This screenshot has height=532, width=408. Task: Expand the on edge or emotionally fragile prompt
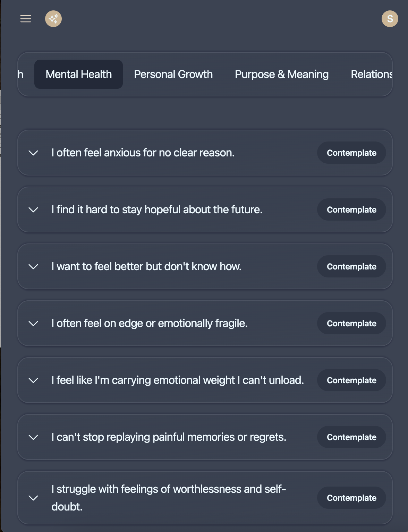(34, 323)
